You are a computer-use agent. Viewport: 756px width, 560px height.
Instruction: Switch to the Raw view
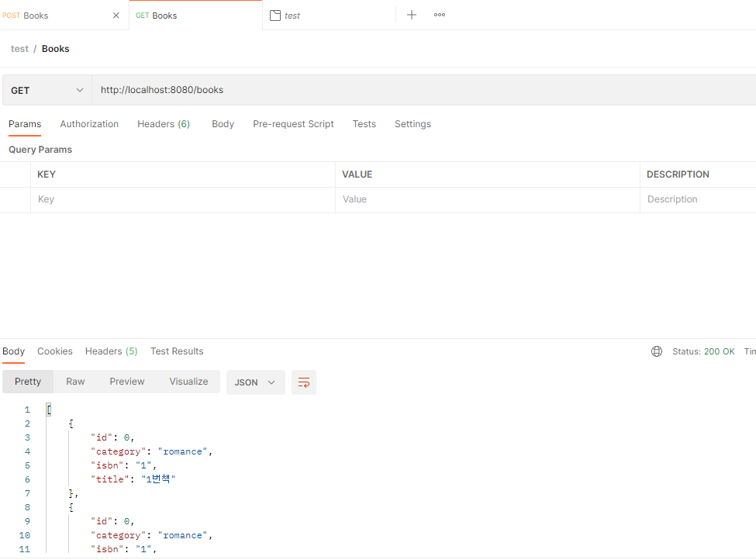[x=75, y=382]
